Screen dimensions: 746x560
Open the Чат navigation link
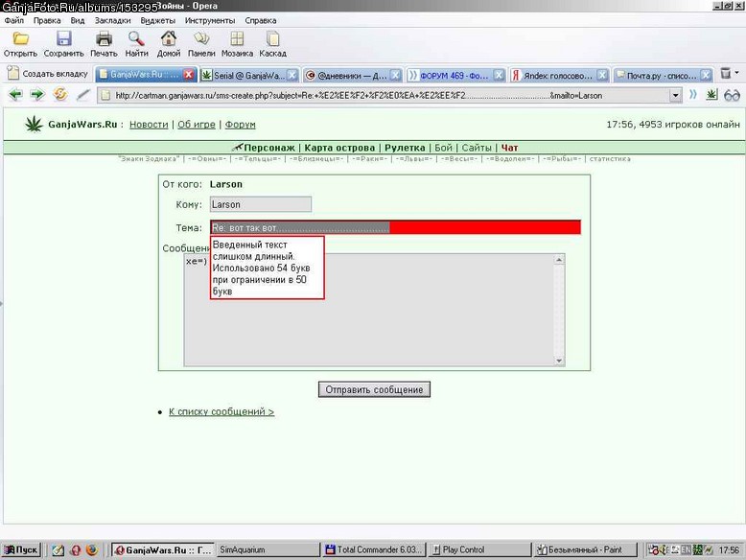509,148
